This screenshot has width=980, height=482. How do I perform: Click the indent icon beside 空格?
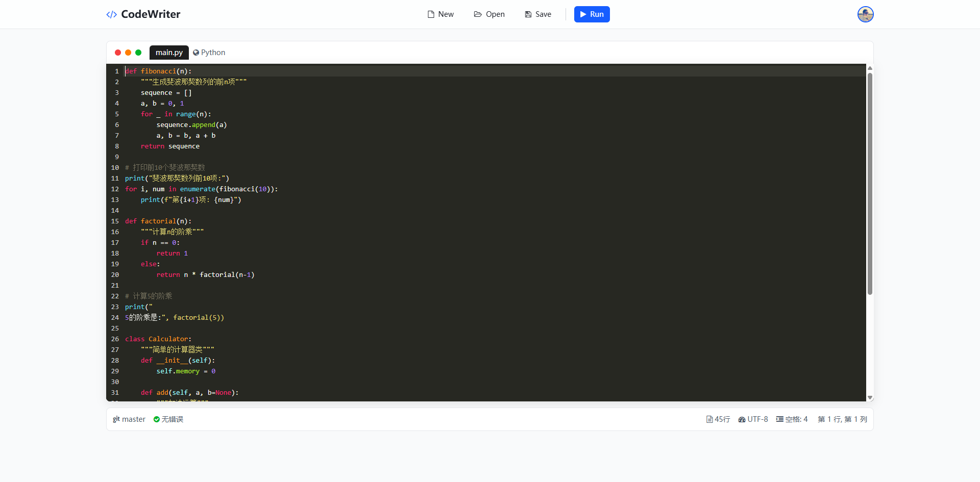tap(780, 419)
